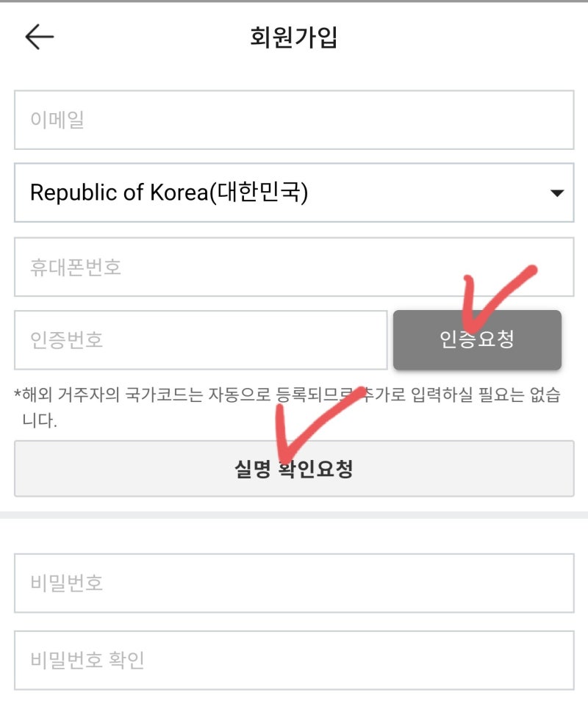Focus the 이메일 input field
The height and width of the screenshot is (712, 588).
tap(294, 120)
